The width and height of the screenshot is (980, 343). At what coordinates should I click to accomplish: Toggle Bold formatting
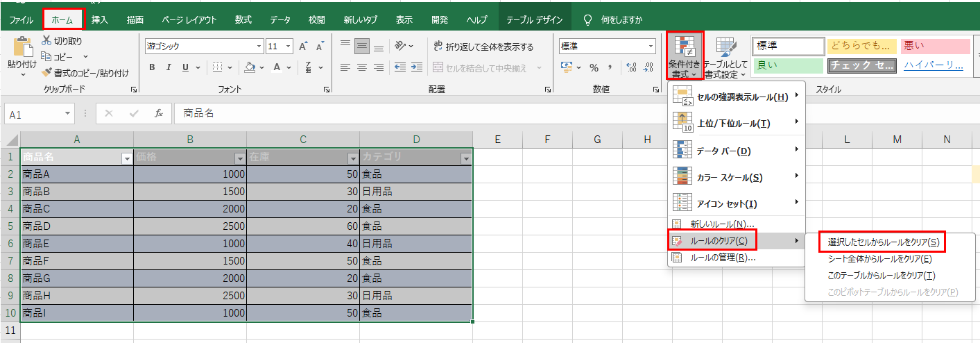[152, 67]
